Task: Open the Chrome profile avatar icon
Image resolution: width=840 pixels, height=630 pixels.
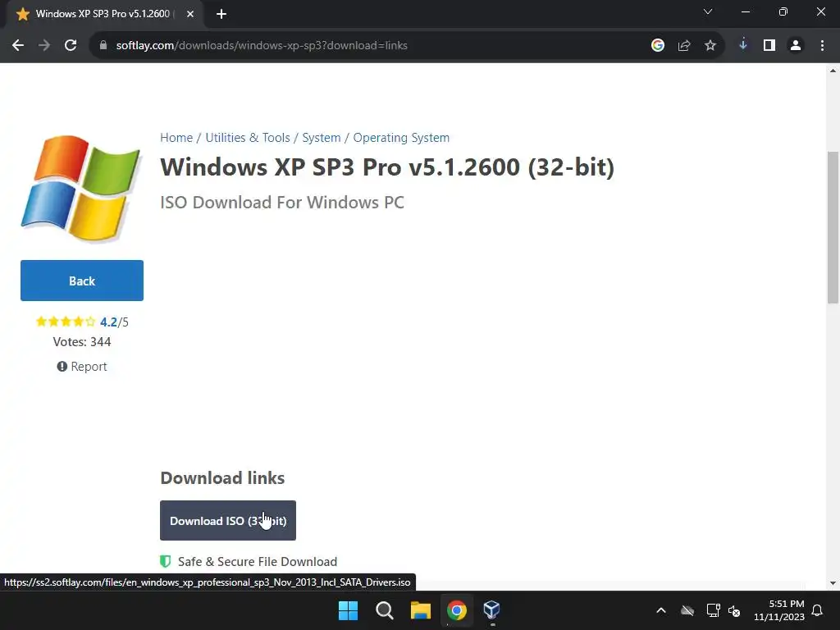Action: click(796, 46)
